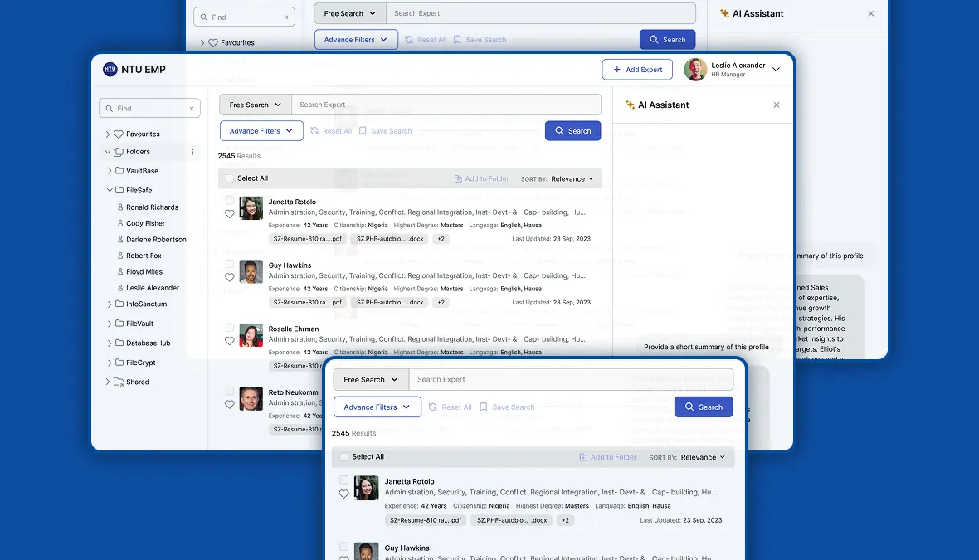
Task: Click the heart icon next to Favourites in the middle window
Action: coord(119,134)
